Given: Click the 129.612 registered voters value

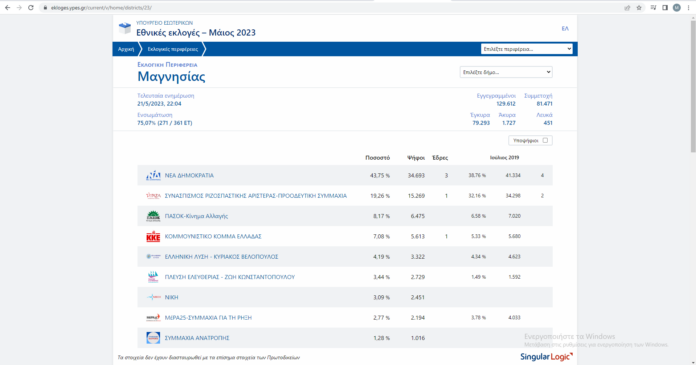Looking at the screenshot, I should [506, 104].
